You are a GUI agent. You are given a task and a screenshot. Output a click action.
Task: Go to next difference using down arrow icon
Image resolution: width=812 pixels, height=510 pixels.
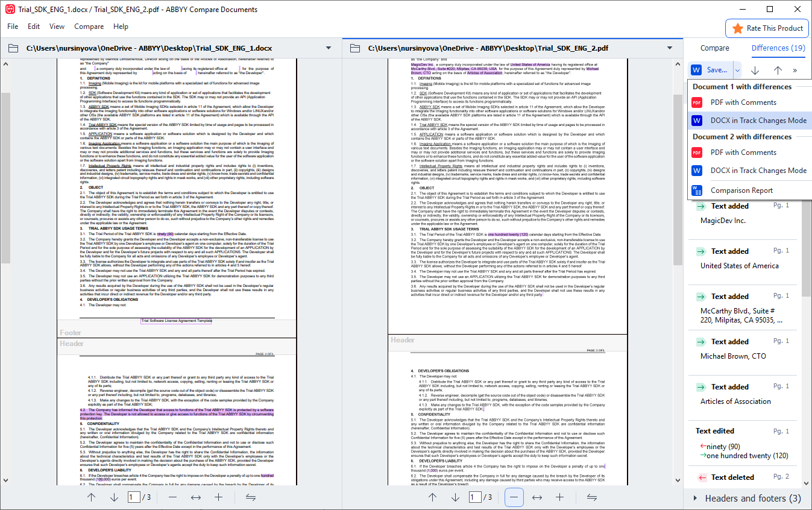point(755,71)
